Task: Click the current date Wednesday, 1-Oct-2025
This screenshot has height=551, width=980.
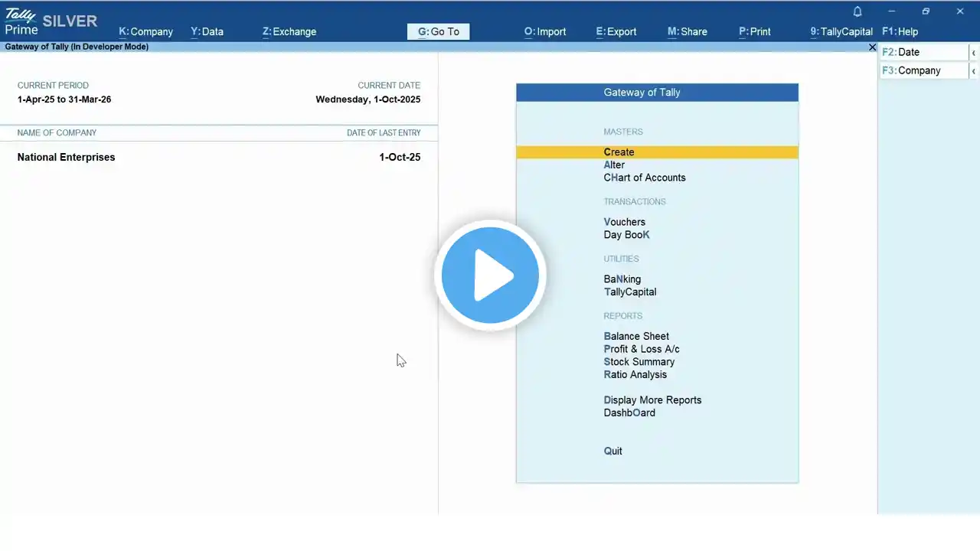Action: (x=367, y=99)
